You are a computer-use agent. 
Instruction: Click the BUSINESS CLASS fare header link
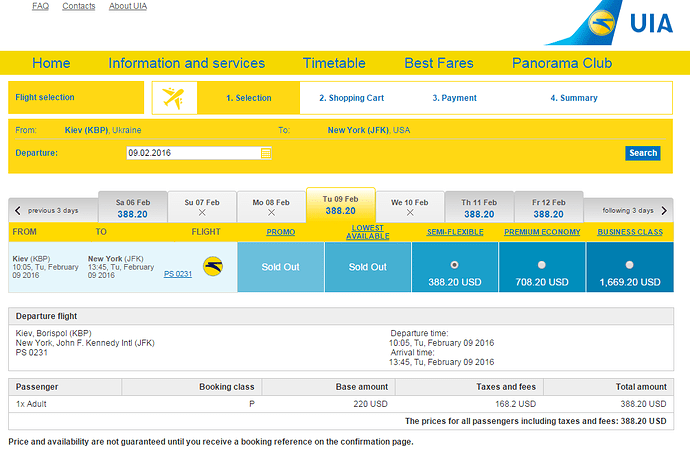click(x=630, y=232)
